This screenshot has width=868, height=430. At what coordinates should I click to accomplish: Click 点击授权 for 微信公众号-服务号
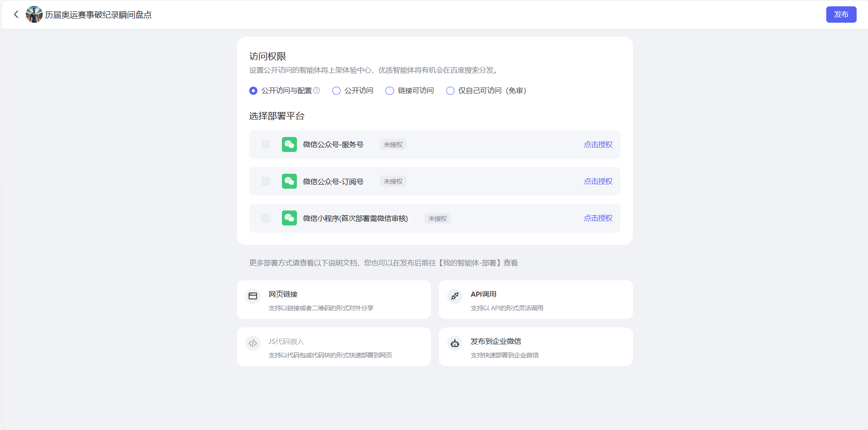point(598,144)
